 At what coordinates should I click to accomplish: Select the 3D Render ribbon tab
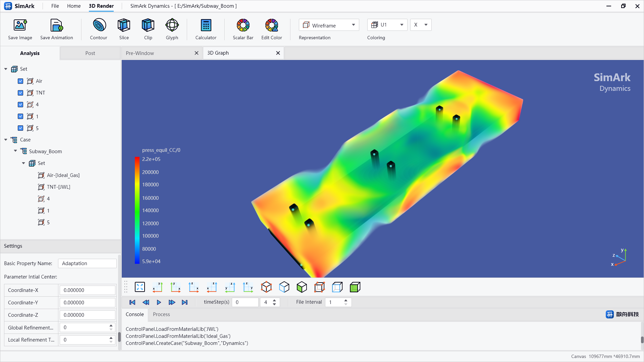click(x=101, y=6)
